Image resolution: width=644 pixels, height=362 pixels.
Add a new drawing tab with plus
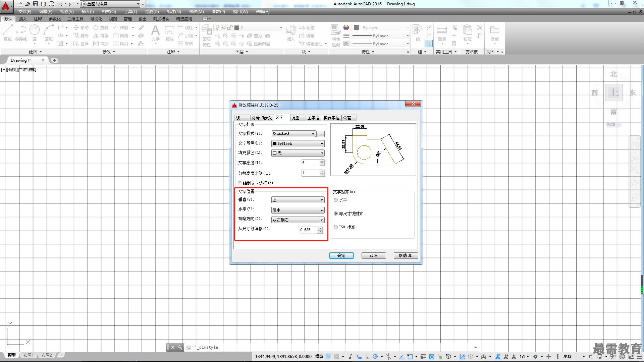pos(55,60)
